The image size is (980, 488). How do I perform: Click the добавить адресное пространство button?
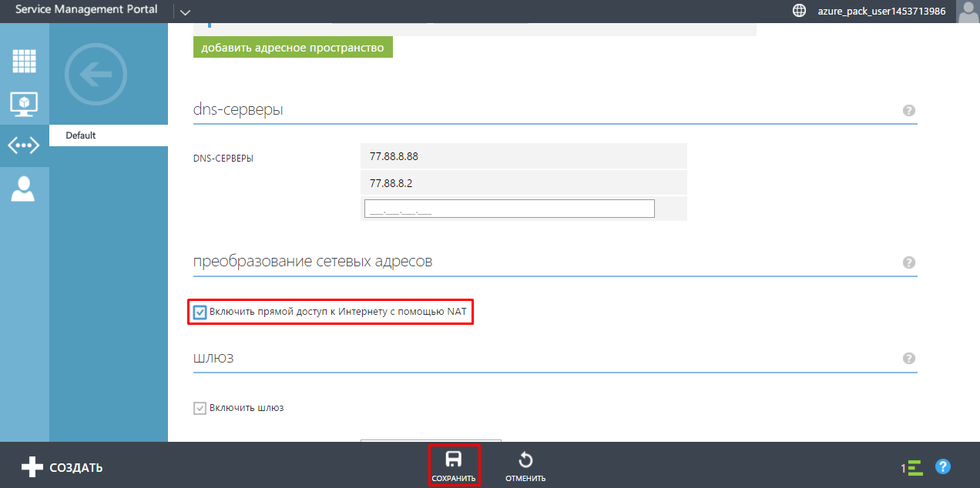point(293,48)
